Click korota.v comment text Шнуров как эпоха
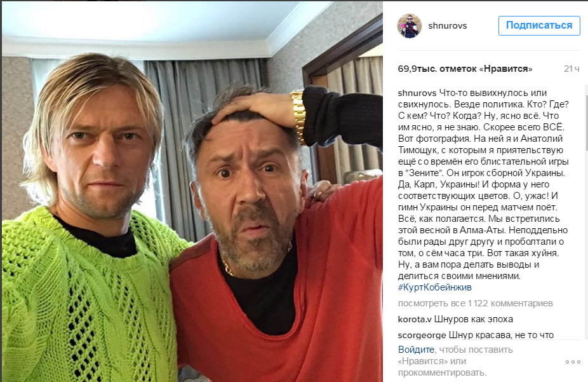 point(473,319)
